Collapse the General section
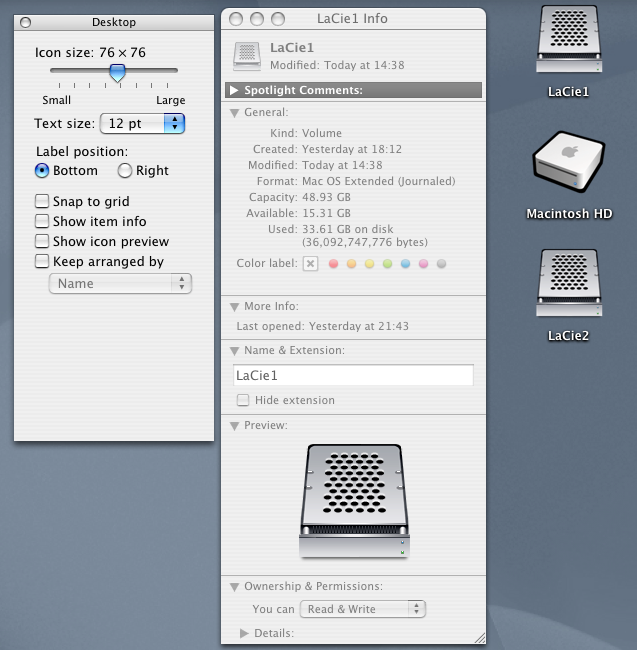 click(x=234, y=113)
